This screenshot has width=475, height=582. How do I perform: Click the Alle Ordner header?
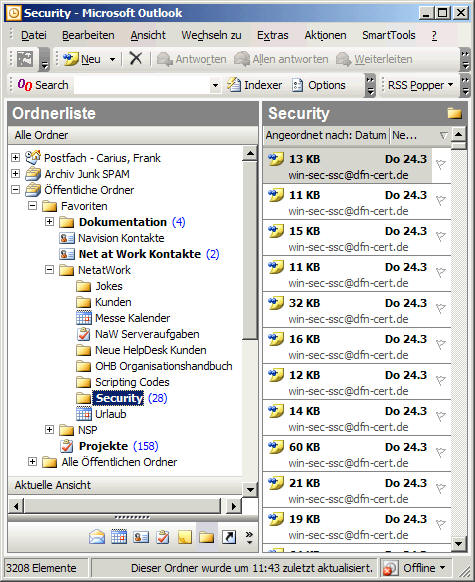pyautogui.click(x=133, y=135)
